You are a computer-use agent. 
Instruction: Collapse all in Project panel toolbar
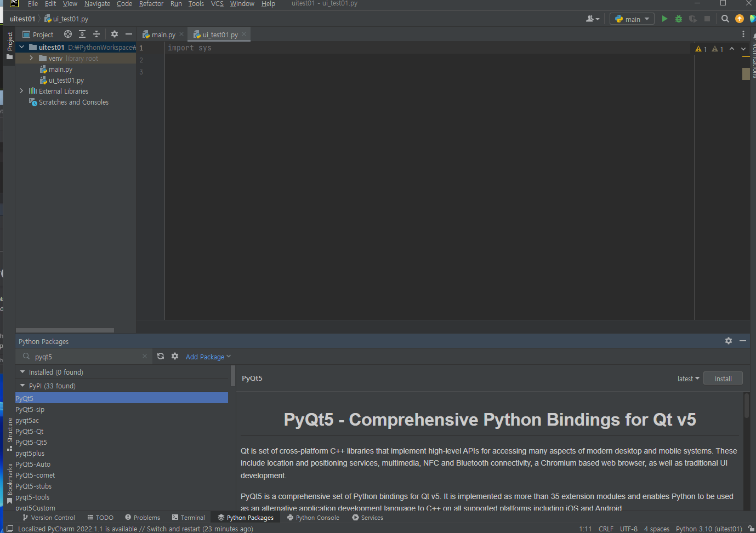(x=96, y=34)
